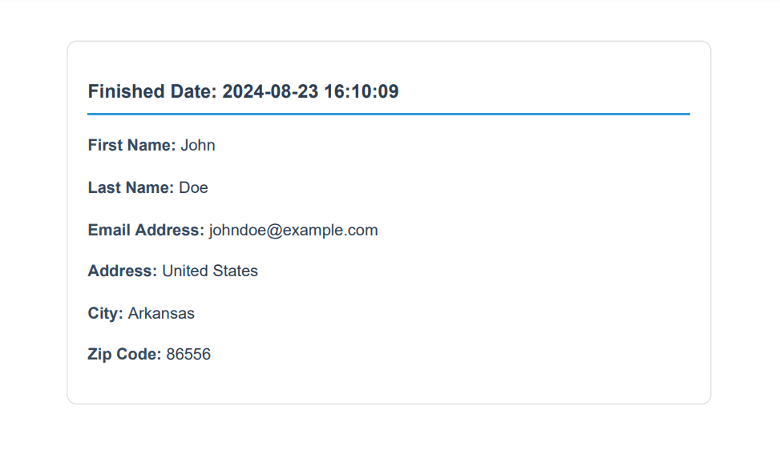Click the "example.com" domain in the email
Screen dimensions: 780x460
pos(334,229)
